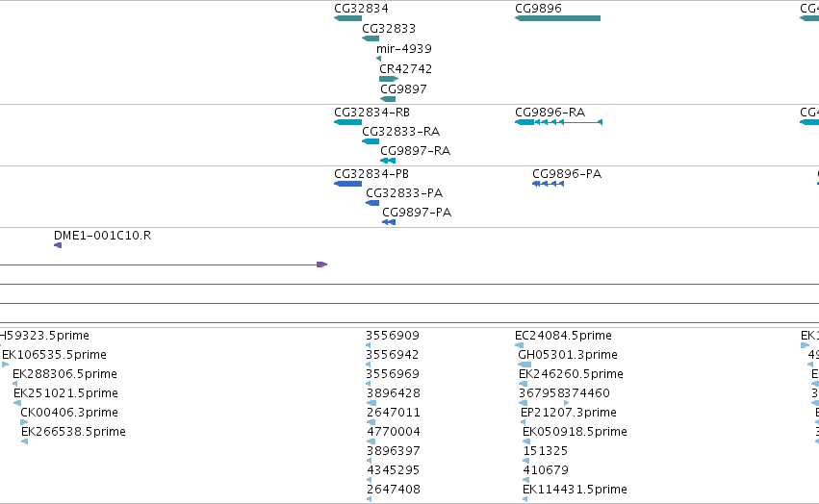Screen dimensions: 819x504
Task: Click the EK246260.5prime EST label
Action: click(571, 374)
